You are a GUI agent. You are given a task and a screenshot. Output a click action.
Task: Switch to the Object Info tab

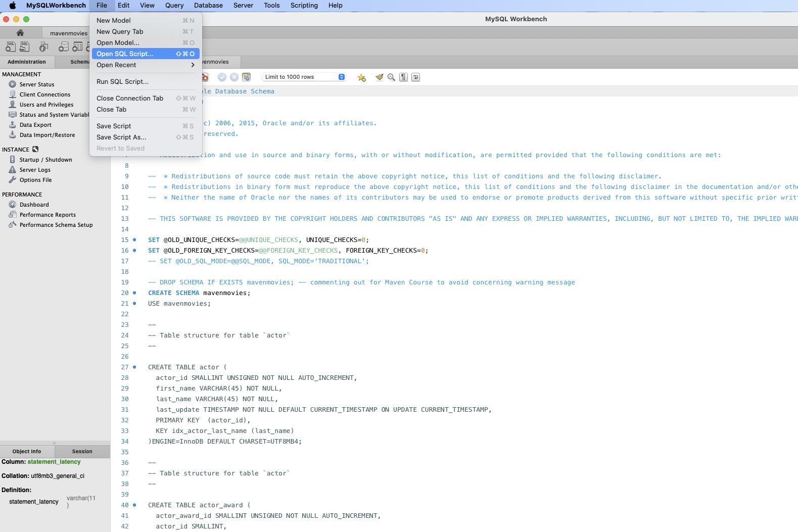click(27, 451)
